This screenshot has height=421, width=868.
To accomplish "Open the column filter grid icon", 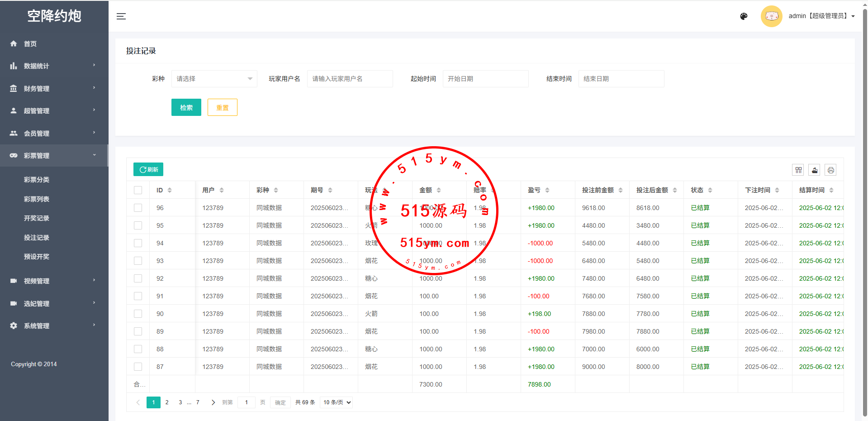I will tap(798, 170).
